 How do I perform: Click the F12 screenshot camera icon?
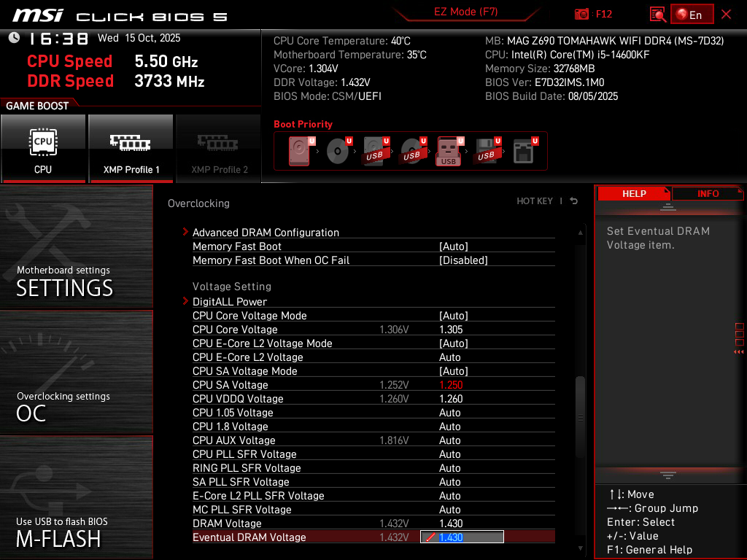[581, 14]
